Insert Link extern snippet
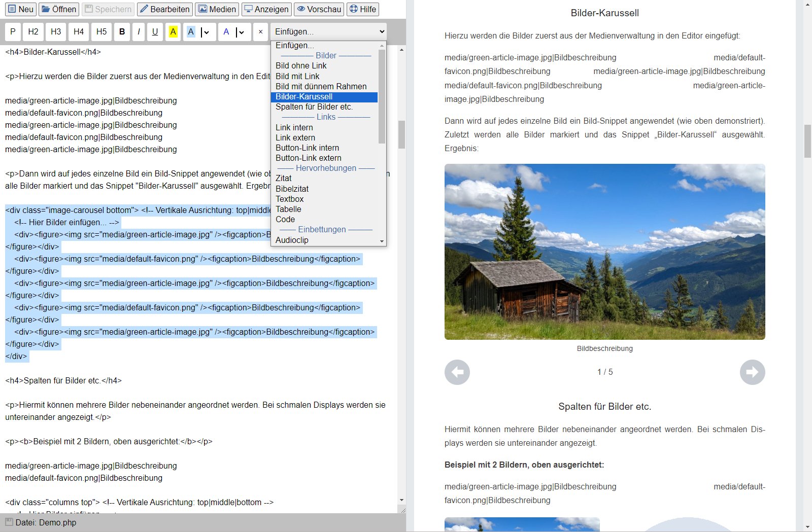 [x=324, y=137]
